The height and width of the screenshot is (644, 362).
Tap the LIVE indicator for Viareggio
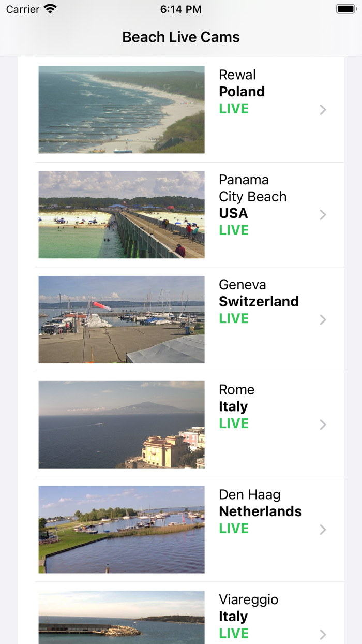pyautogui.click(x=233, y=633)
